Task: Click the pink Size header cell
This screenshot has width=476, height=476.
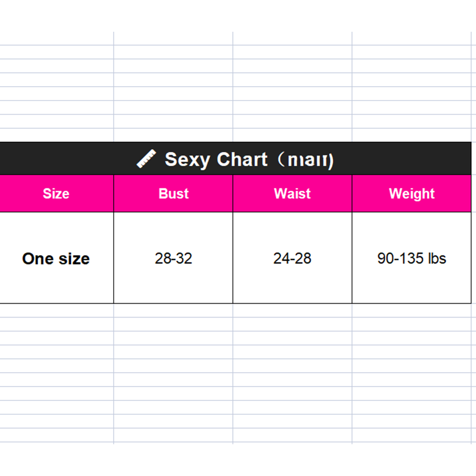Action: click(56, 194)
